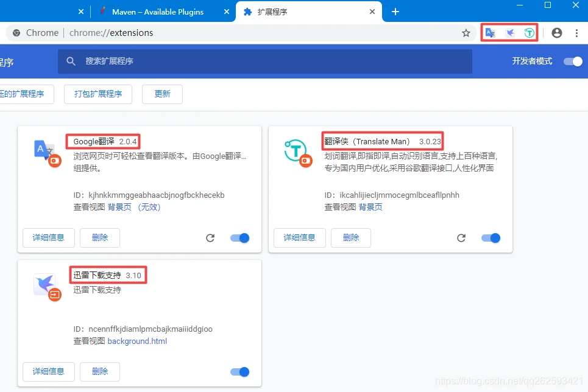This screenshot has width=588, height=392.
Task: Open 详细信息 for 翻译侠 Translate Man
Action: point(300,238)
